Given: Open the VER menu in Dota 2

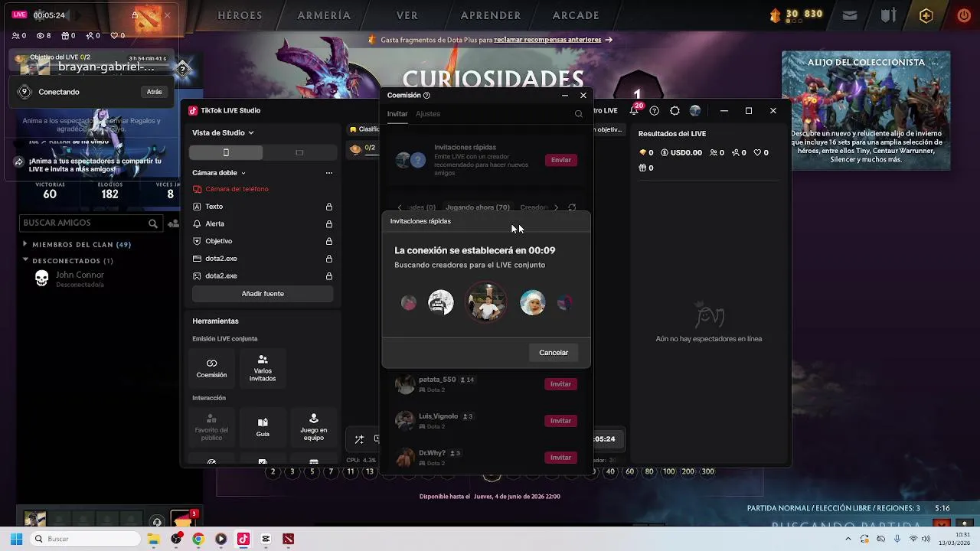Looking at the screenshot, I should tap(407, 15).
